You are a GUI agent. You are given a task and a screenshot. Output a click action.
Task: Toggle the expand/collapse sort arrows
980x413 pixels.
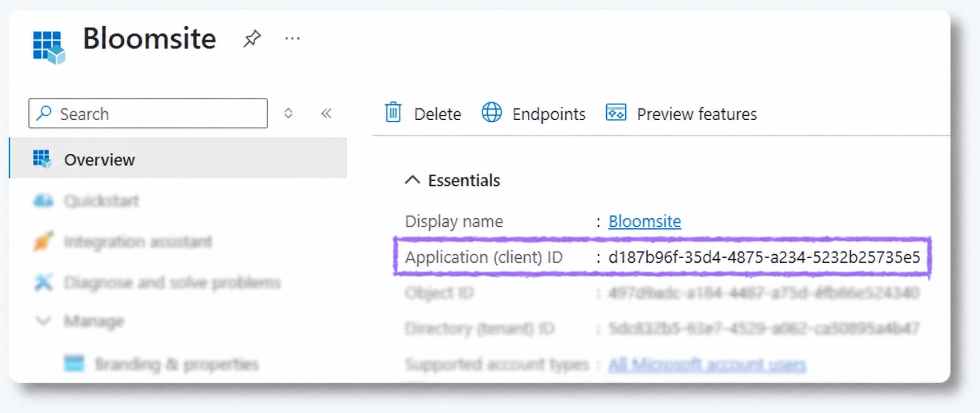pos(288,113)
